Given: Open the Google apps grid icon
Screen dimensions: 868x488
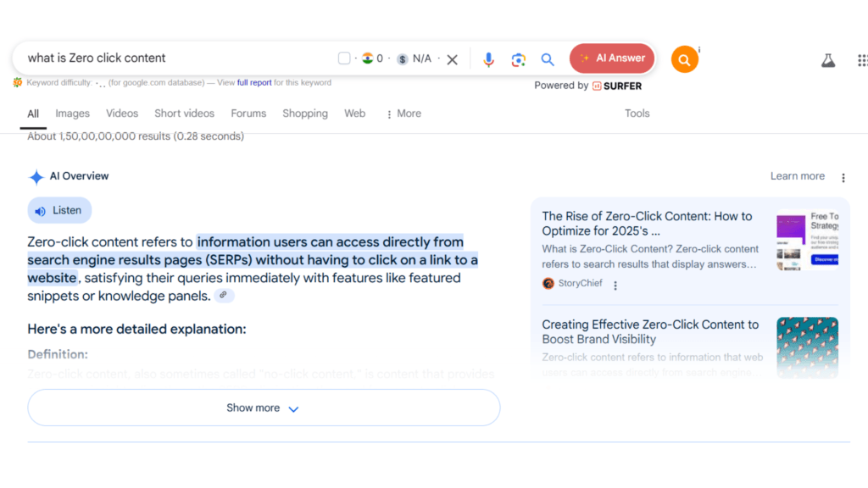Looking at the screenshot, I should [x=861, y=60].
